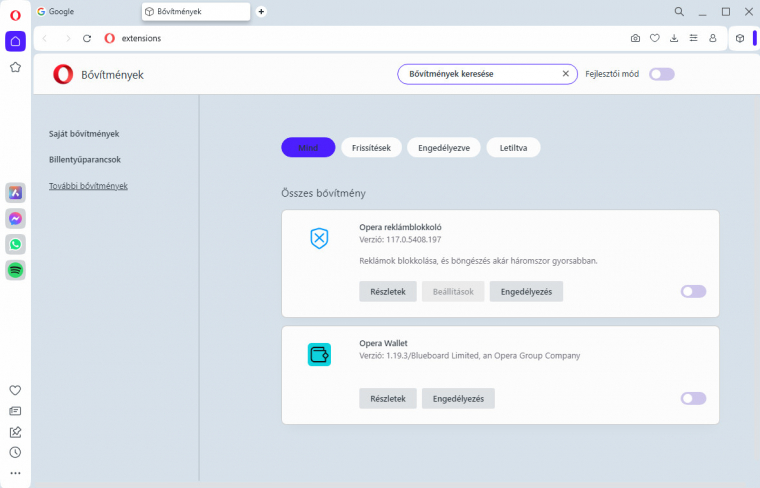760x488 pixels.
Task: Add page to bookmarks heart icon in address bar
Action: (655, 38)
